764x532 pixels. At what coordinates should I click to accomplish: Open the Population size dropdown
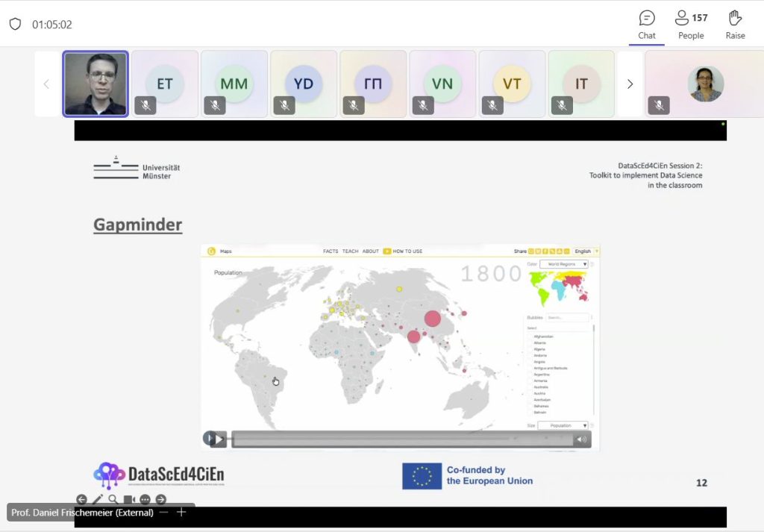coord(563,425)
